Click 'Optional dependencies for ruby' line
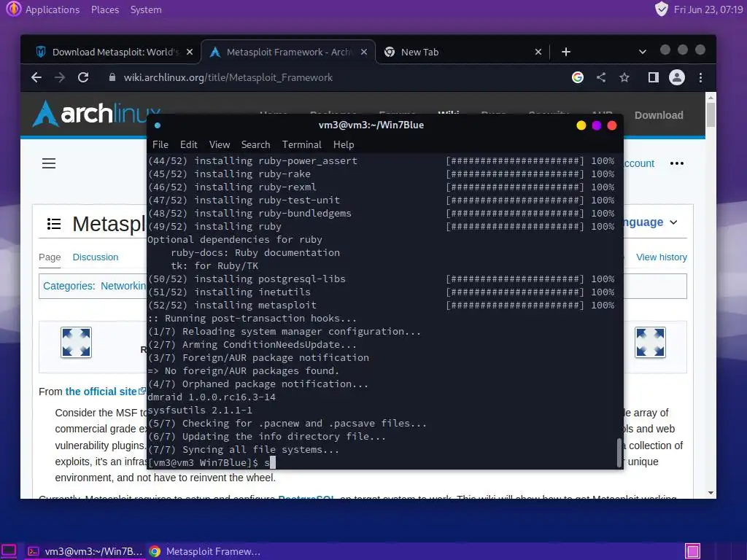 235,239
